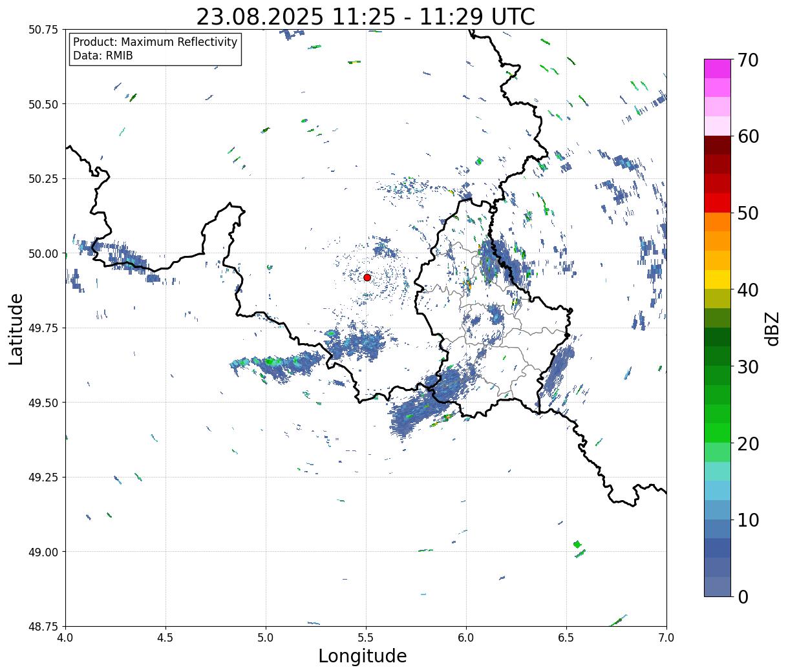
Task: Click the 'Longitude' axis label
Action: tap(363, 656)
